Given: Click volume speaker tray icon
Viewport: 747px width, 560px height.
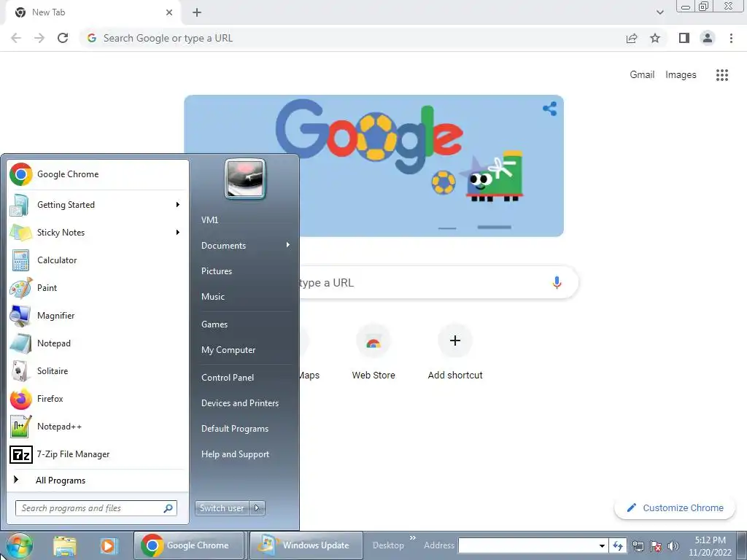Looking at the screenshot, I should coord(673,546).
